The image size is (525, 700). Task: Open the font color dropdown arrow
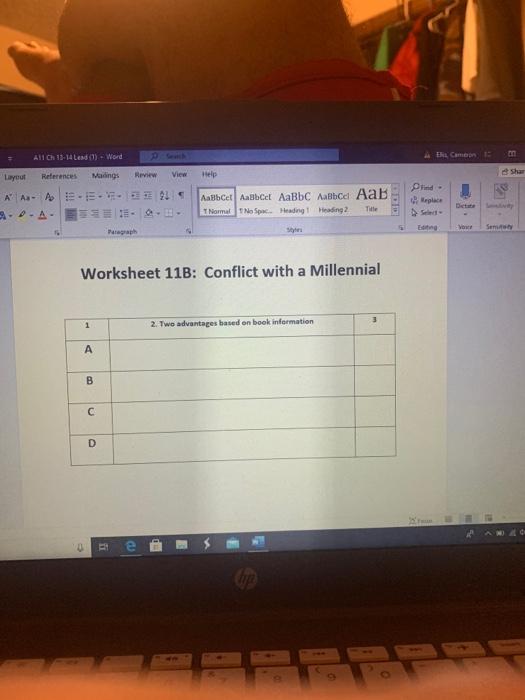[x=51, y=216]
